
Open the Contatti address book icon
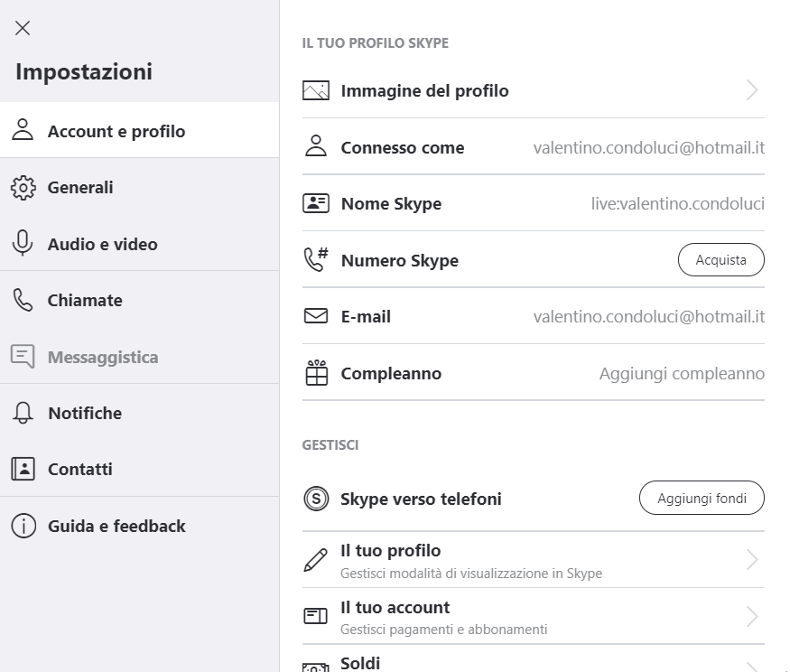23,469
